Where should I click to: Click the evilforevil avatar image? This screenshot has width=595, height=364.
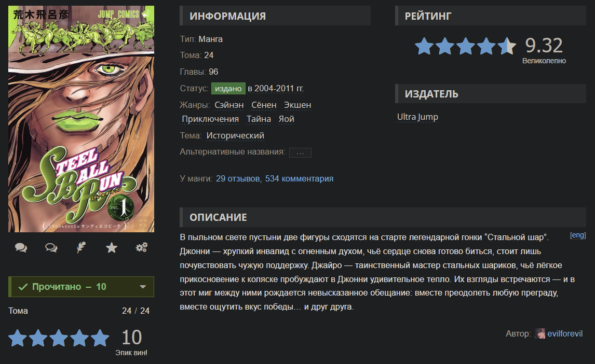(540, 334)
